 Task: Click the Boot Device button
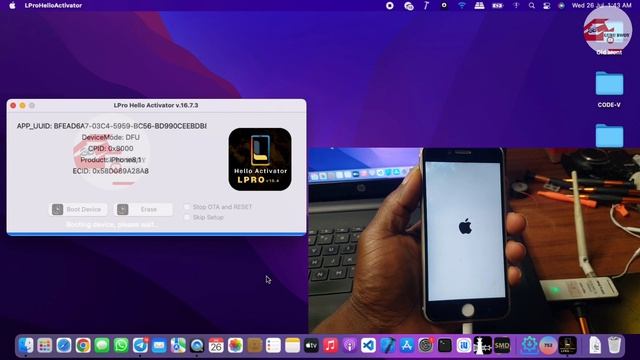[78, 209]
